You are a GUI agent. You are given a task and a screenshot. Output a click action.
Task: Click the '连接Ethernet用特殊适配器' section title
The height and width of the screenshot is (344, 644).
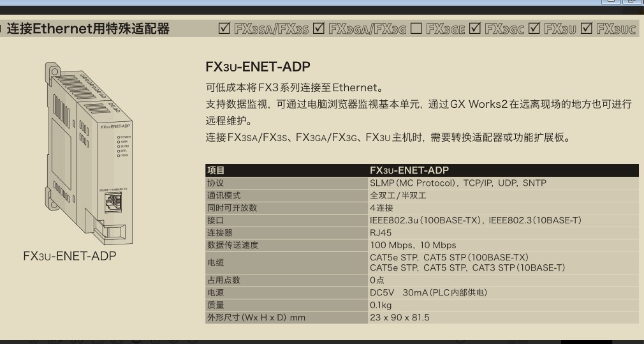[x=88, y=29]
